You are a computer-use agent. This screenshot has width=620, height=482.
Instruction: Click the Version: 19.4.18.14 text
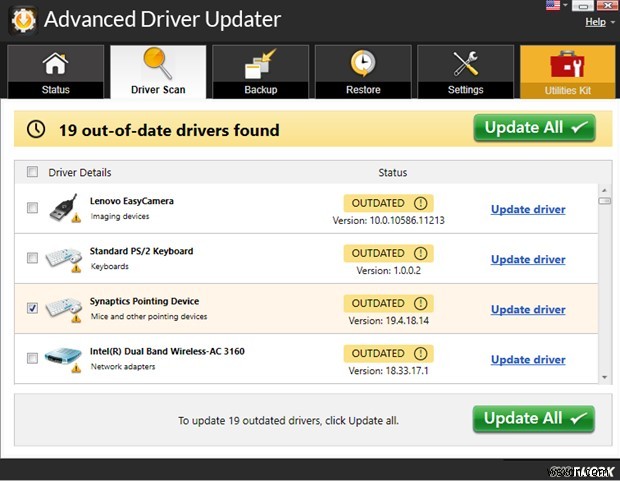point(388,321)
